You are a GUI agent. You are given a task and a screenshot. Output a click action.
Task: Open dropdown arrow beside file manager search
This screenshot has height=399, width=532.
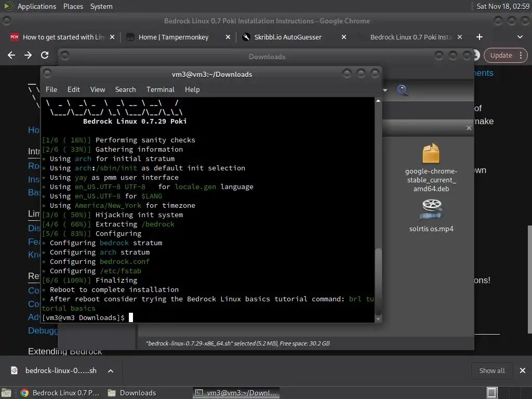tap(385, 90)
